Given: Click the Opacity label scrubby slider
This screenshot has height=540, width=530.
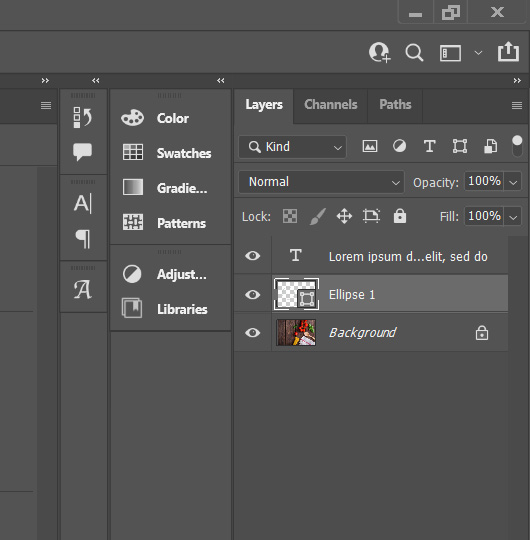Looking at the screenshot, I should (436, 183).
